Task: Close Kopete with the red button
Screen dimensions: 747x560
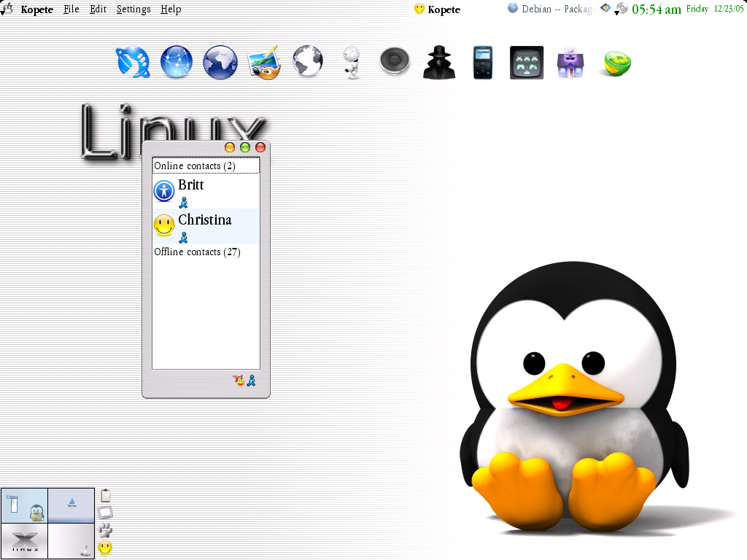Action: (x=260, y=147)
